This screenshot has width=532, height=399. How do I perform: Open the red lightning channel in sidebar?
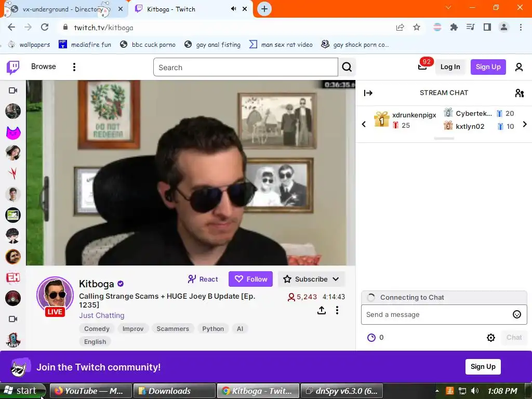click(13, 174)
